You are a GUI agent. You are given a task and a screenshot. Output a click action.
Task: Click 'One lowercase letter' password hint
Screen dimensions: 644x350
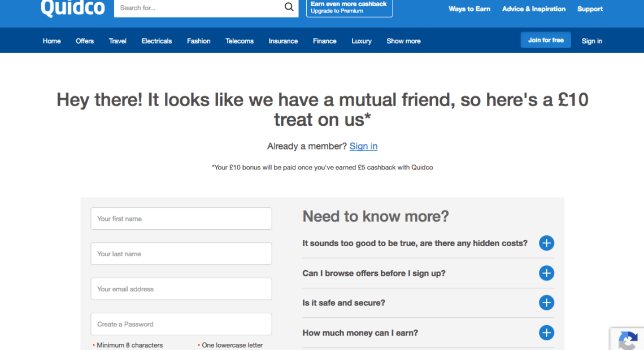click(x=232, y=345)
